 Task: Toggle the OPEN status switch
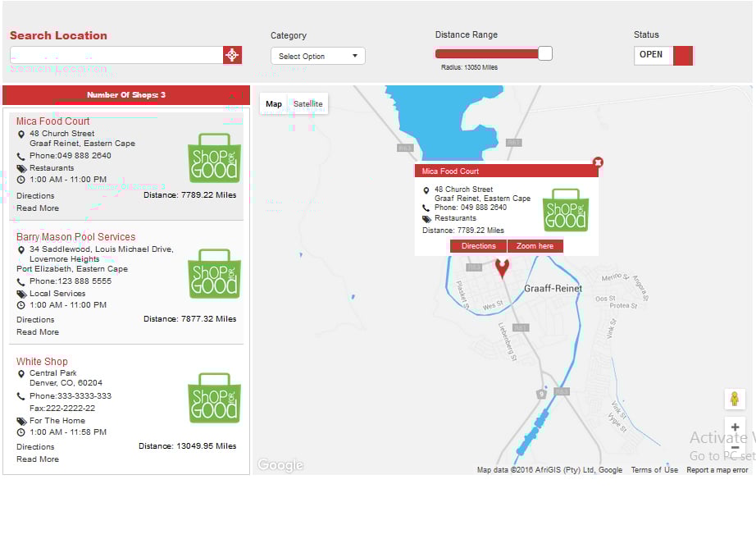663,55
